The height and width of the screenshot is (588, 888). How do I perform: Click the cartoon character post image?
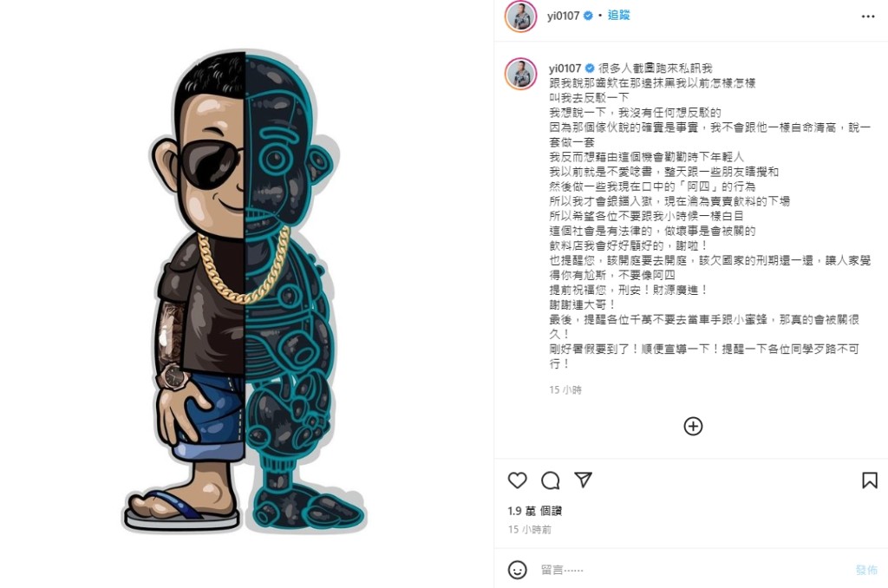pos(245,292)
